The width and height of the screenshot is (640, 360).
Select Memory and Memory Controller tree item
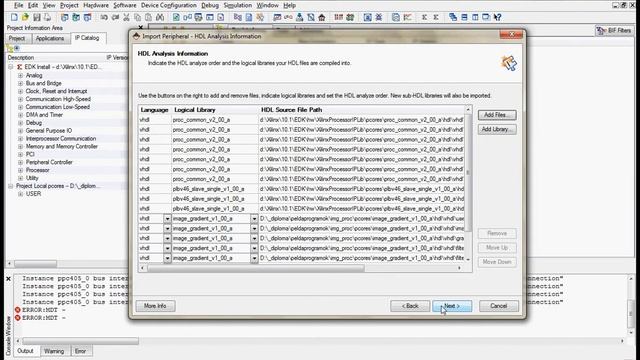[62, 147]
